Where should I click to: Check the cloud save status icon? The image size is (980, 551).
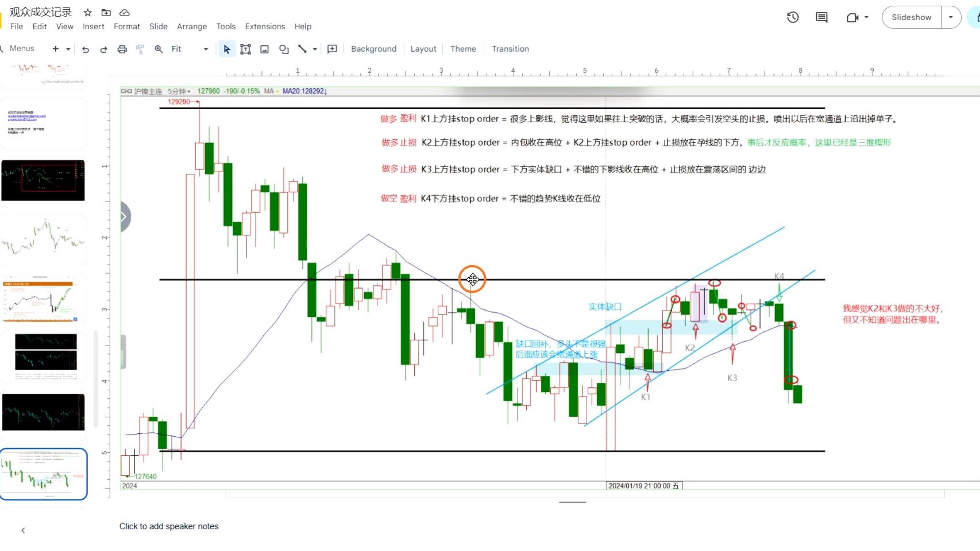(x=125, y=12)
